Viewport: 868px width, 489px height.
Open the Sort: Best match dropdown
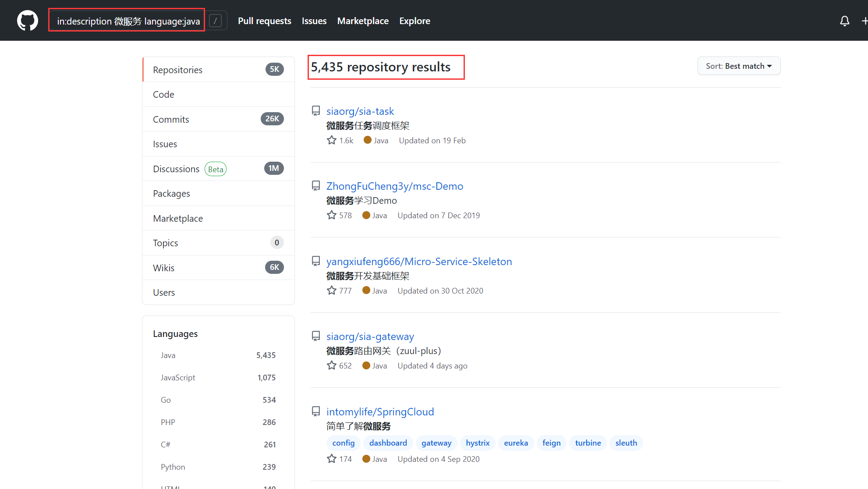(x=739, y=66)
